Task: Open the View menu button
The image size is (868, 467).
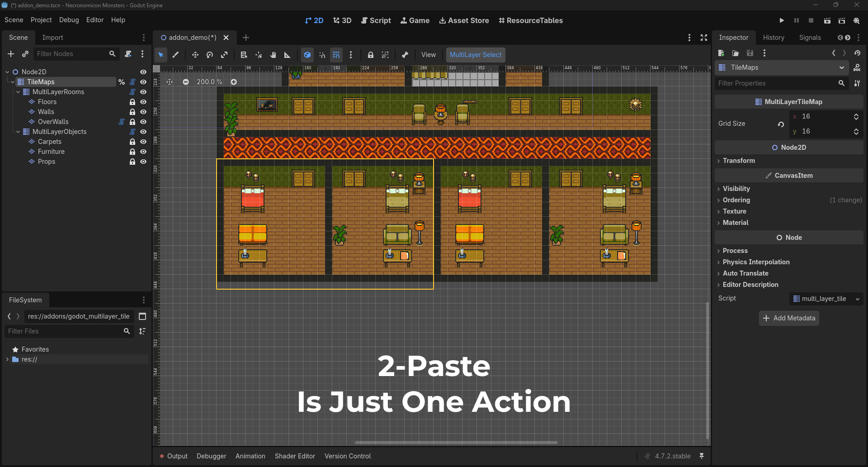Action: pyautogui.click(x=429, y=55)
